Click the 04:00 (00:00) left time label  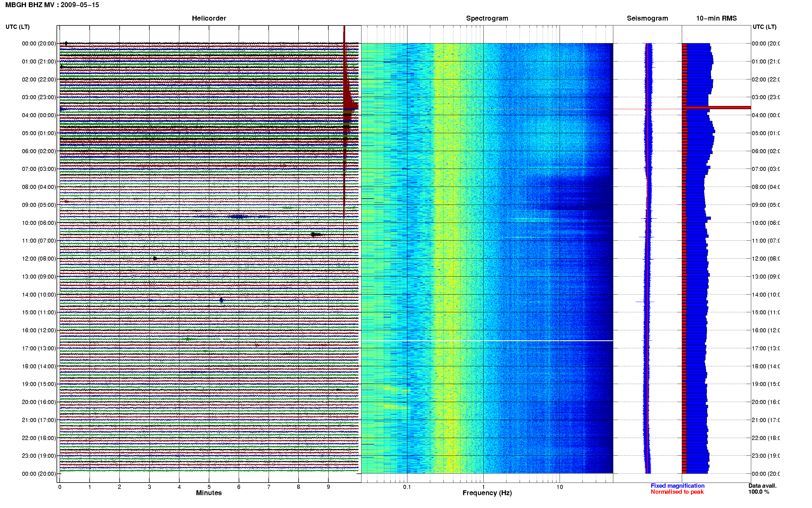click(39, 115)
